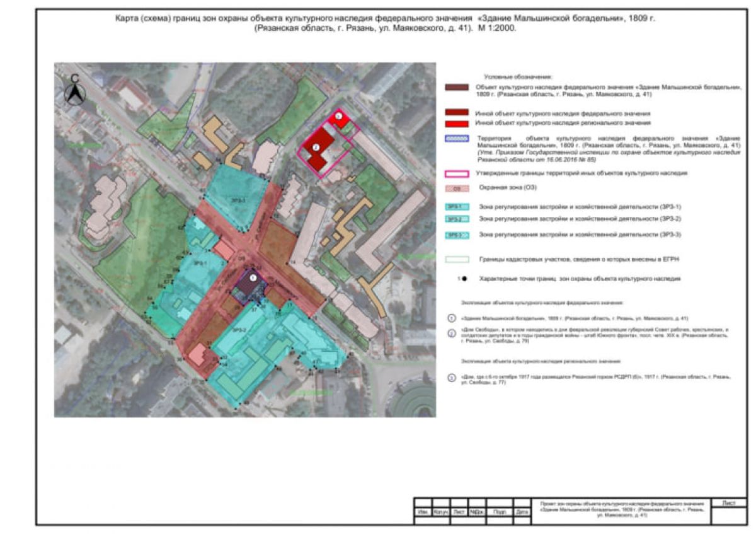Click the blue hatched territory legend swatch
The width and height of the screenshot is (756, 534).
pos(456,137)
